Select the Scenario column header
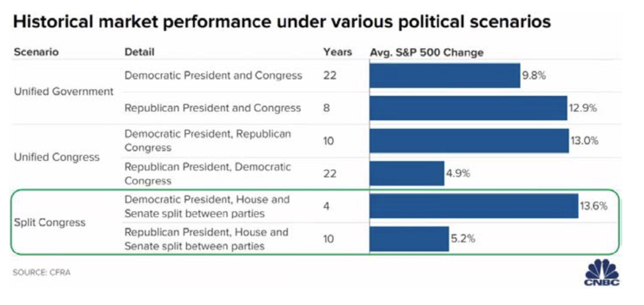The width and height of the screenshot is (644, 305). click(x=36, y=52)
